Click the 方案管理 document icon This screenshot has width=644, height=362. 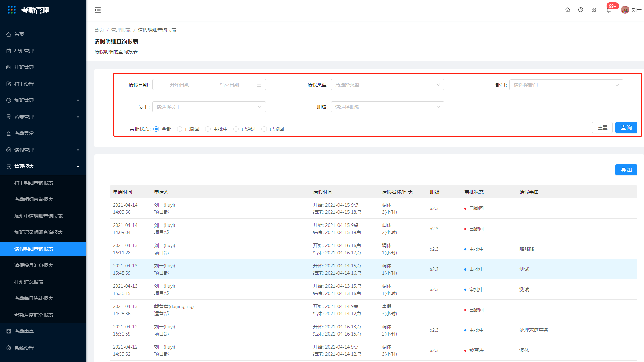(x=9, y=117)
